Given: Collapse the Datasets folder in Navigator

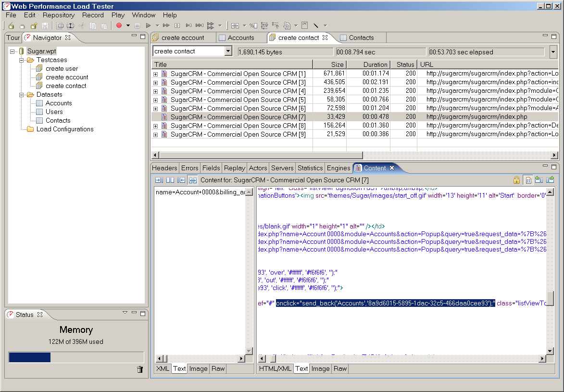Looking at the screenshot, I should point(21,95).
